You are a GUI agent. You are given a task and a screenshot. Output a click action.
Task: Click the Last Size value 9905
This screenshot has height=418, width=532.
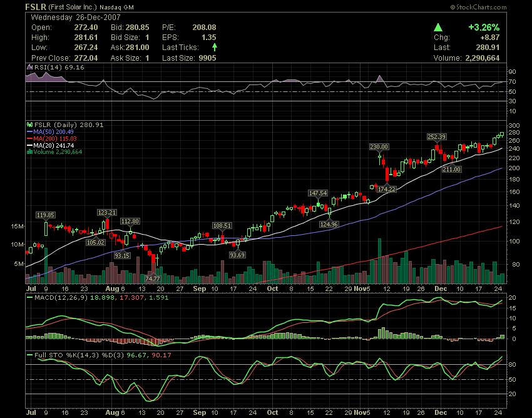tap(207, 58)
